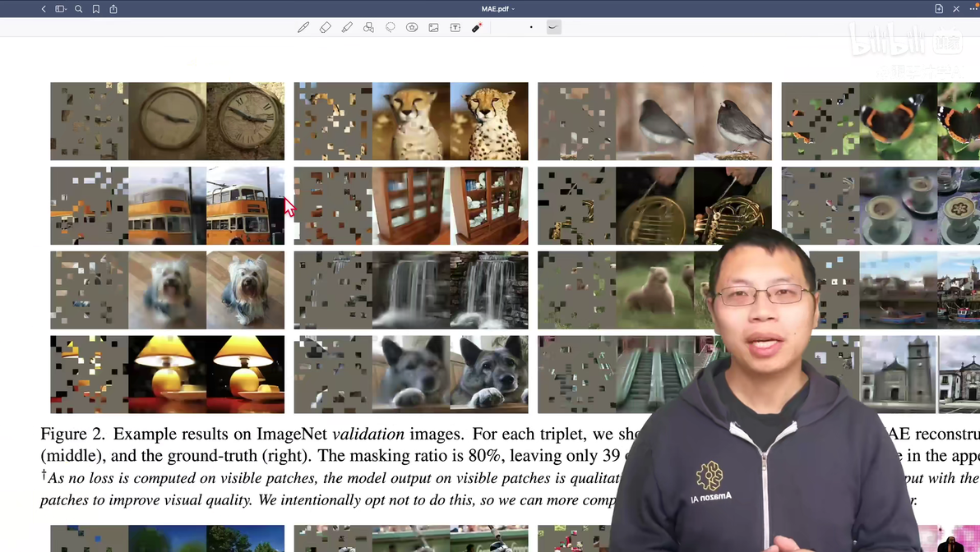The width and height of the screenshot is (980, 552).
Task: Click the coffee cups image triplet
Action: 881,205
